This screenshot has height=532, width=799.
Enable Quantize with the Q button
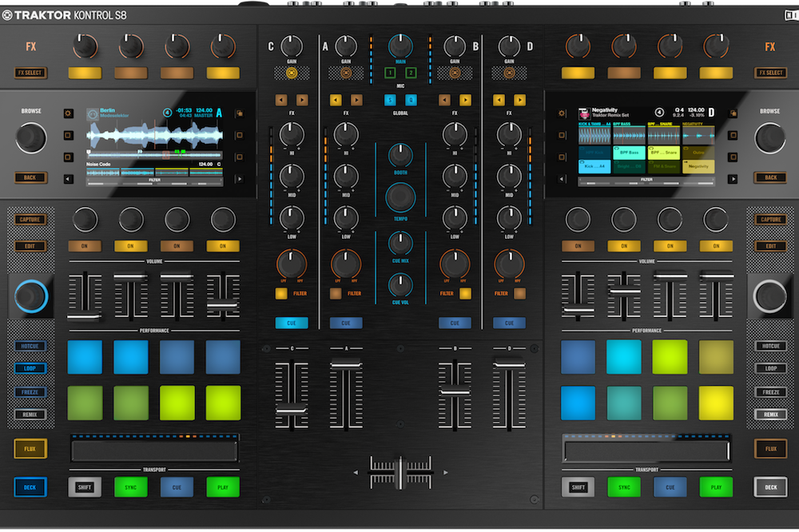411,100
